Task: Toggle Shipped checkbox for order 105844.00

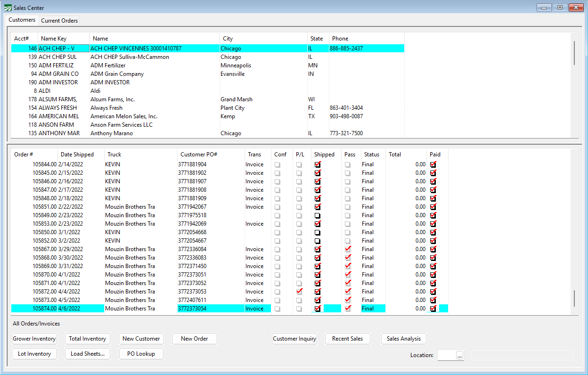Action: click(x=318, y=164)
